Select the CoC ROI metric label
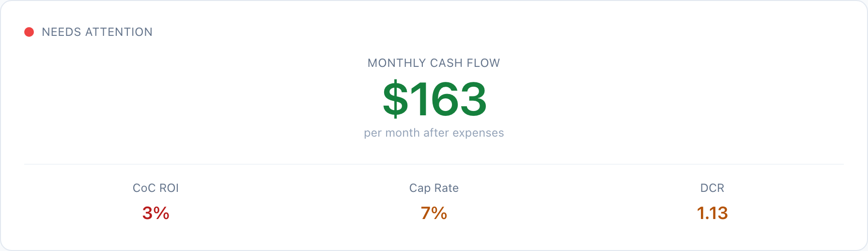Screen dimensions: 868x251 pos(155,188)
